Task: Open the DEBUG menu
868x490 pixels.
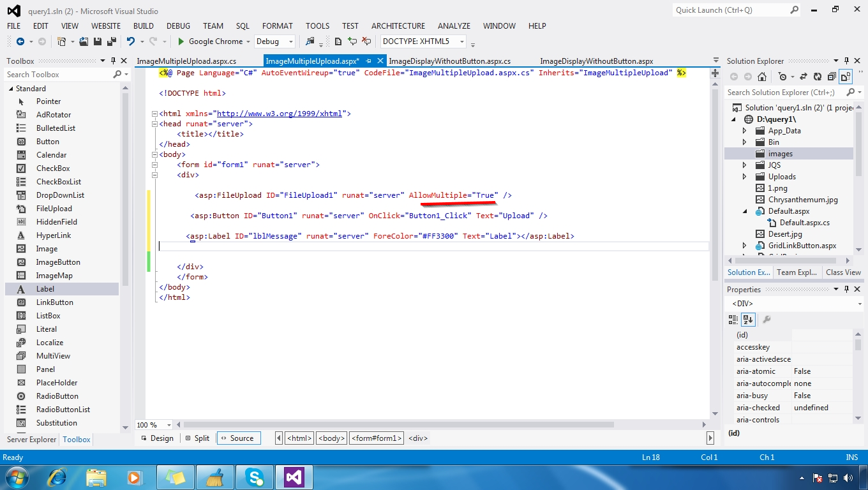Action: (x=177, y=26)
